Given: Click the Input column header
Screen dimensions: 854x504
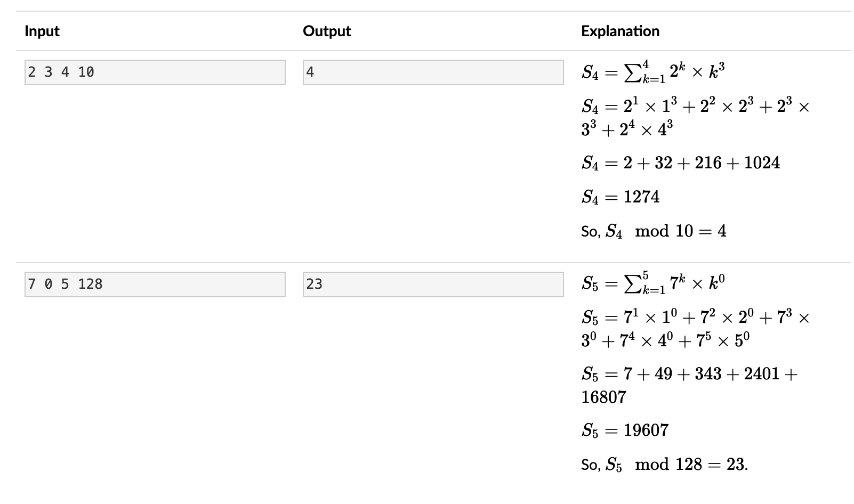Looking at the screenshot, I should point(42,31).
